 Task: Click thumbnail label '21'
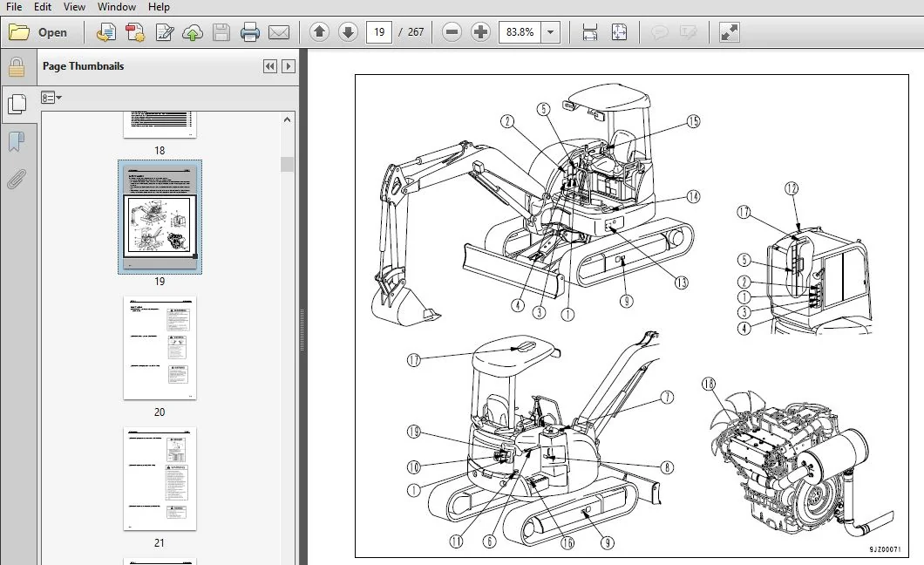(x=160, y=543)
